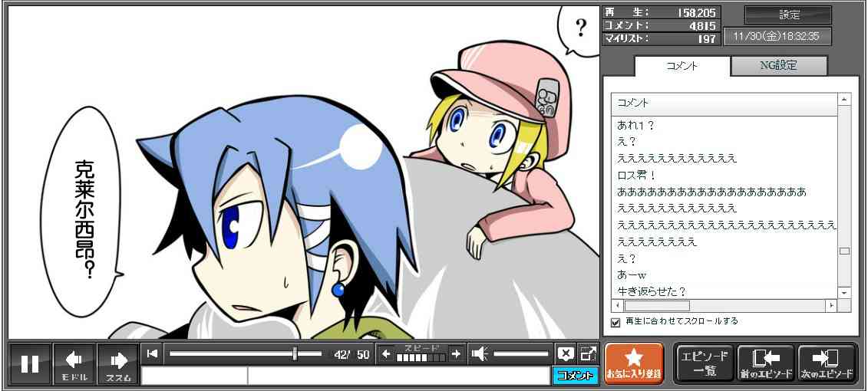This screenshot has height=391, width=868.
Task: Pause playback with the pause button
Action: (30, 363)
